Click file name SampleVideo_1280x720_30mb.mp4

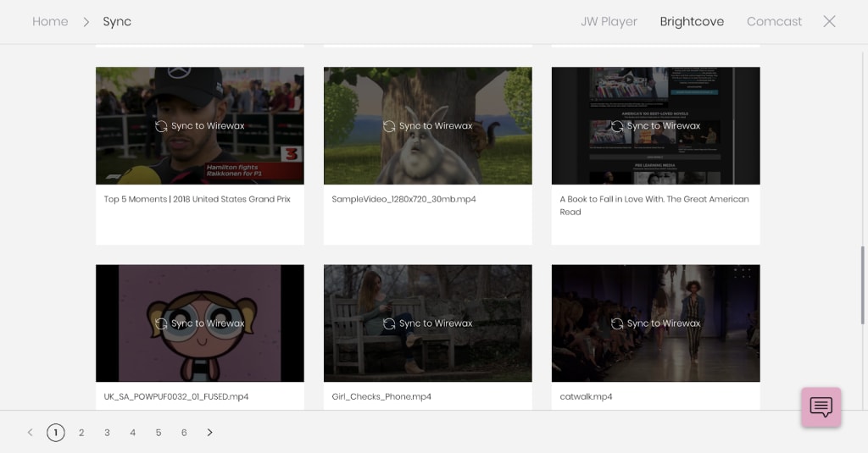point(403,199)
